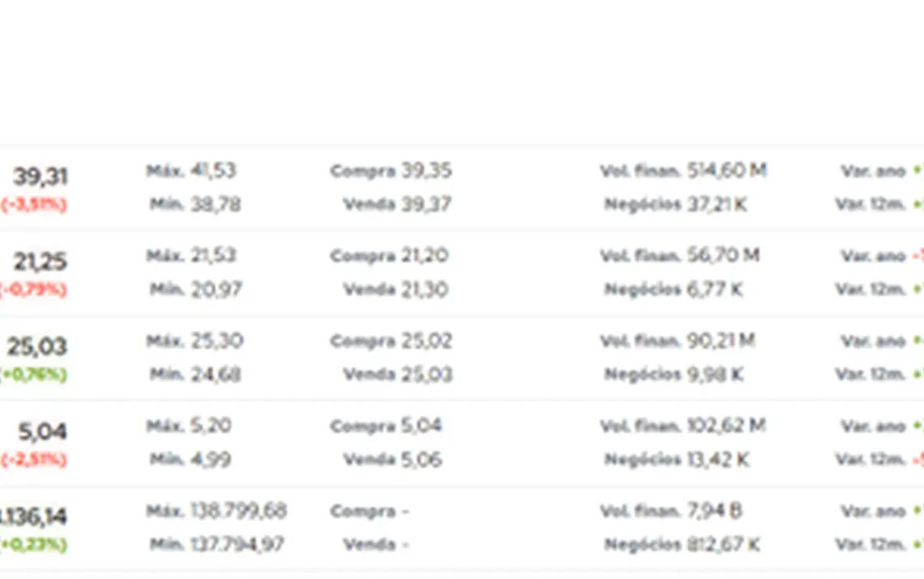Click the 39,31 last price quote

pos(40,176)
